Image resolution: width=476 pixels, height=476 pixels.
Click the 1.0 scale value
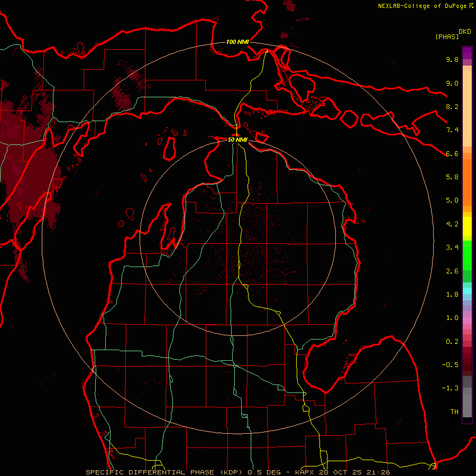[x=452, y=318]
